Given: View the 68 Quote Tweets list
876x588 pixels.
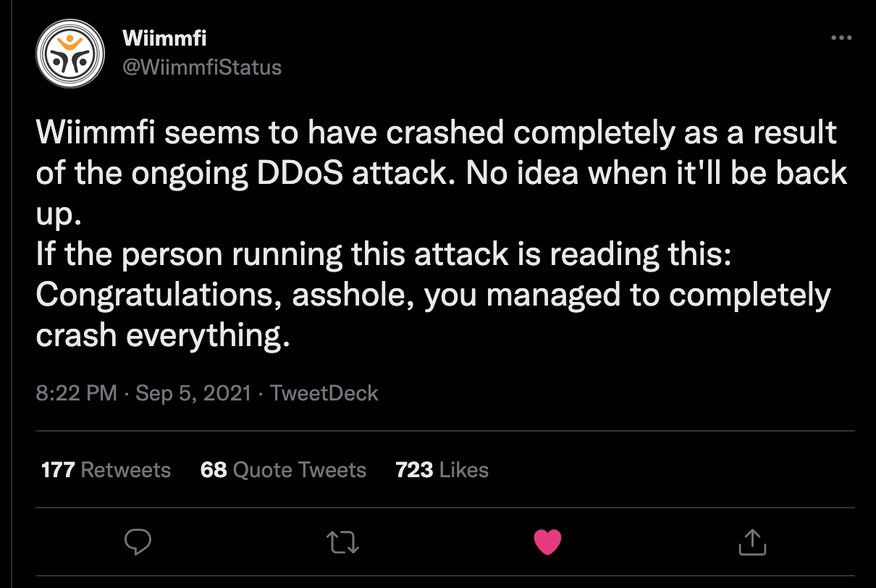Looking at the screenshot, I should click(283, 470).
